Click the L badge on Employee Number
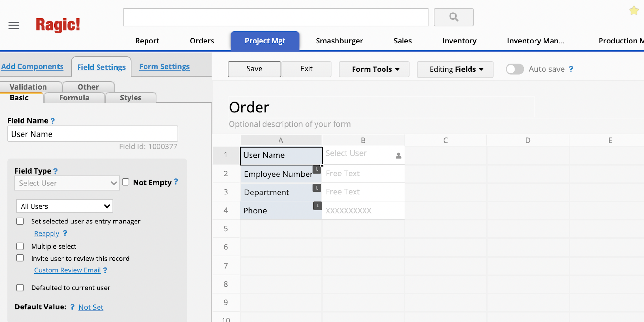Image resolution: width=644 pixels, height=322 pixels. [317, 169]
